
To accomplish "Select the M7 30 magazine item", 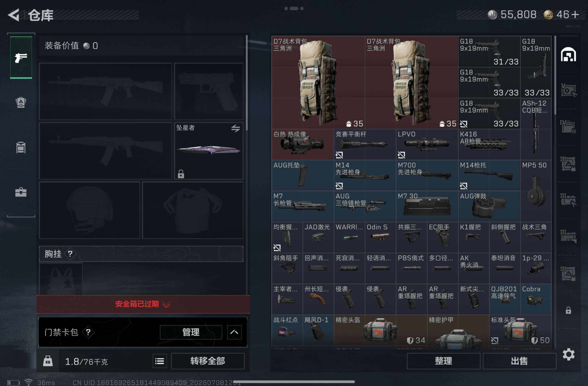I will coord(427,206).
